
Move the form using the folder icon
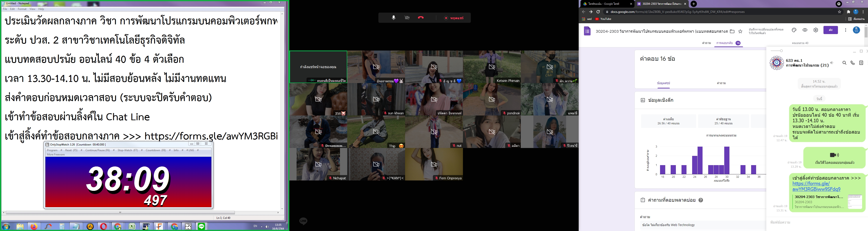click(x=732, y=31)
